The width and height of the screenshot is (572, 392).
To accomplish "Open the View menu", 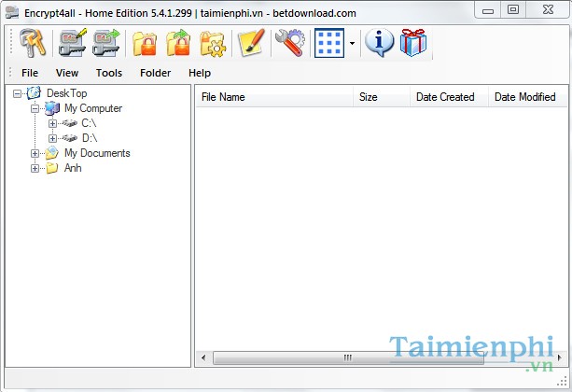I will click(x=67, y=73).
